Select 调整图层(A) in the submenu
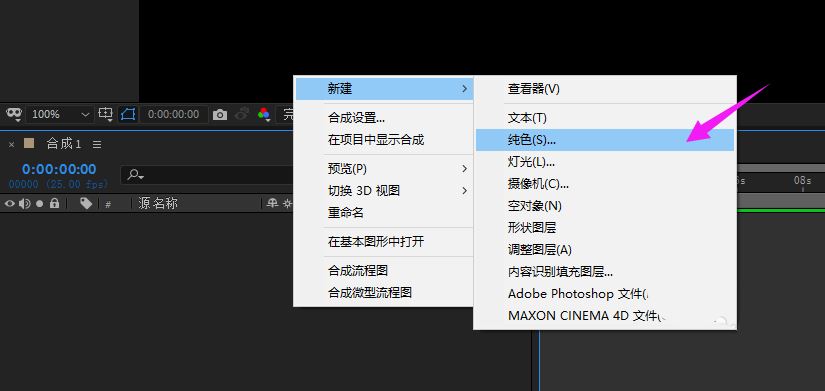825x391 pixels. [605, 249]
